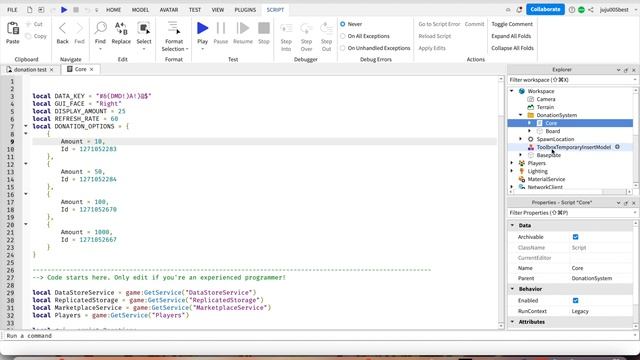Viewport: 640px width, 360px height.
Task: Click the Select tool icon
Action: point(144,28)
